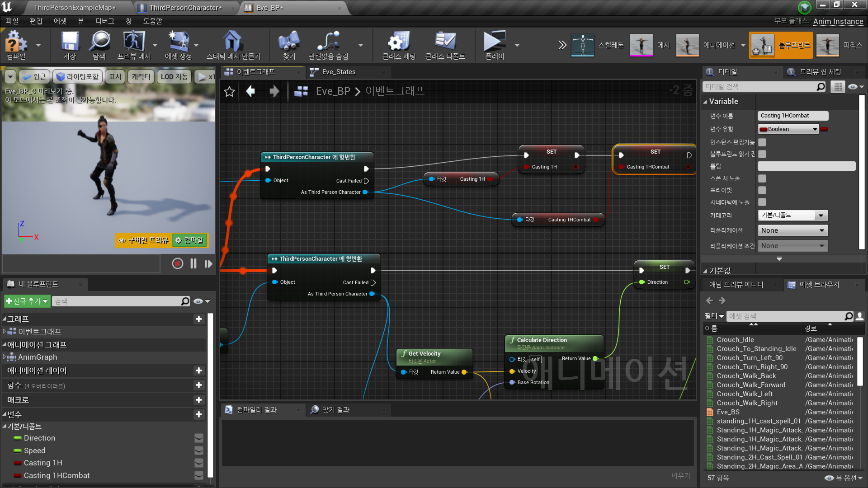Open the 리플리케이션 None dropdown
This screenshot has height=488, width=868.
[792, 230]
